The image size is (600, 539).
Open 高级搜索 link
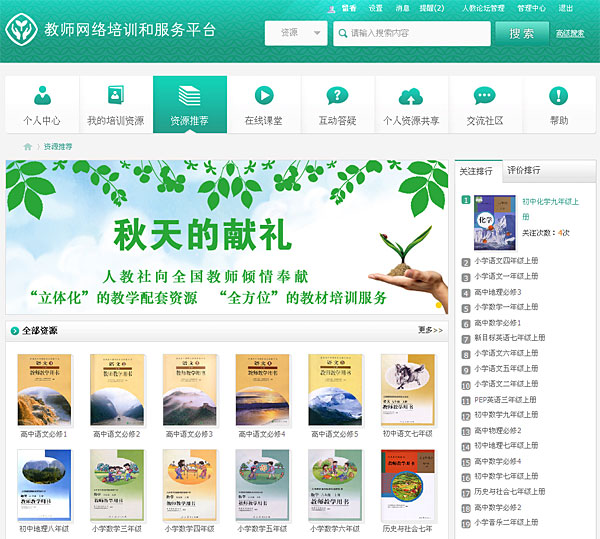coord(570,34)
